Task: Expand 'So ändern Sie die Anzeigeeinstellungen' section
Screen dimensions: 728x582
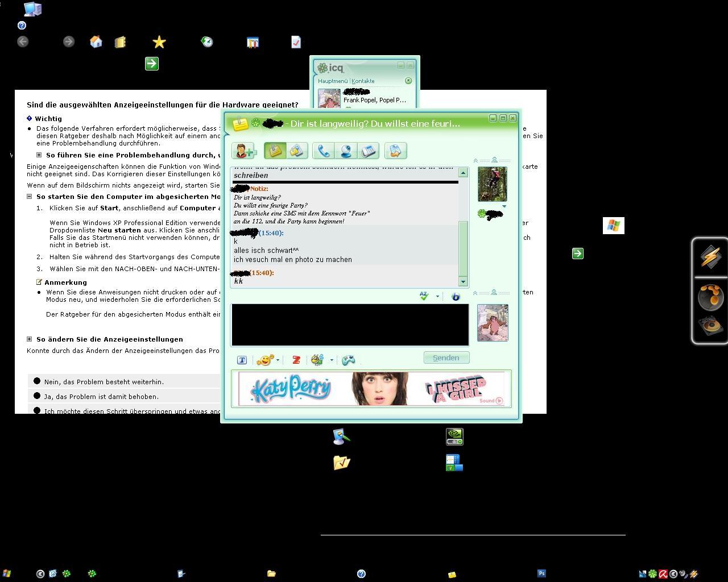Action: (x=30, y=339)
